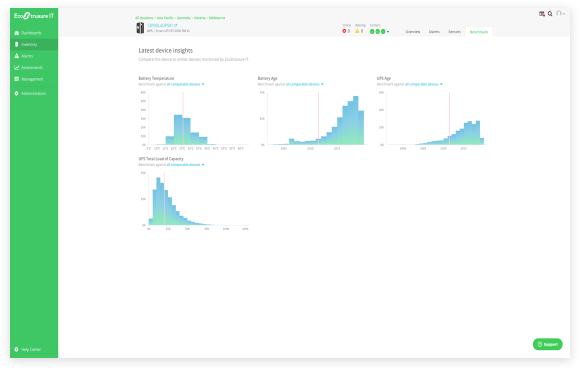Open the notifications icon beside search
Screen dimensions: 580x370
click(542, 14)
